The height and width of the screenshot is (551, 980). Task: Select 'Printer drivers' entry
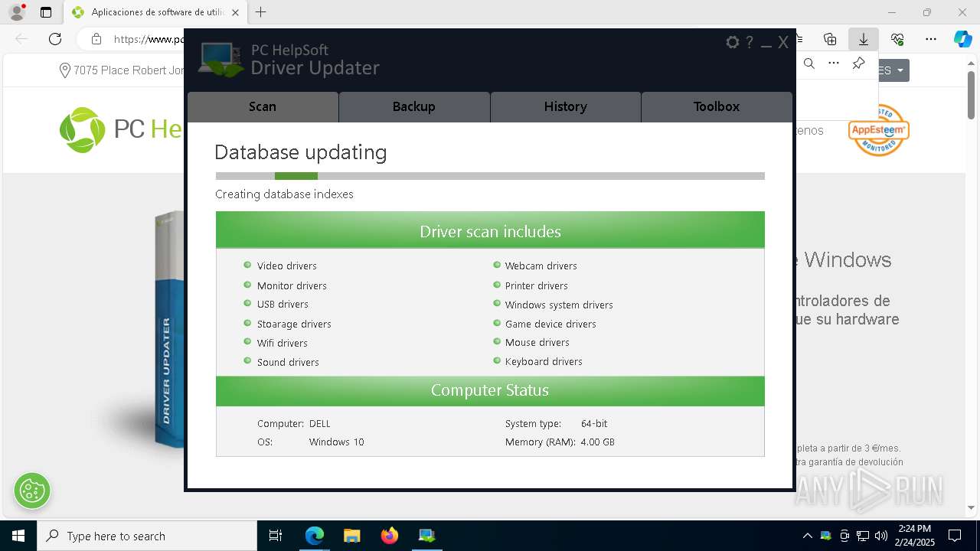536,285
